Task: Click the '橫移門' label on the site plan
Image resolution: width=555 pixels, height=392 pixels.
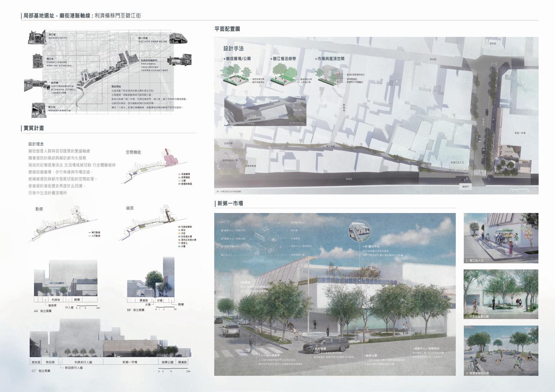Action: [x=465, y=187]
